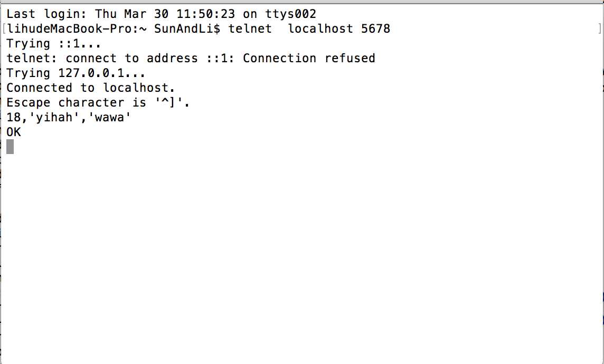Click 'localhost' in the telnet command
The height and width of the screenshot is (364, 604).
[320, 29]
